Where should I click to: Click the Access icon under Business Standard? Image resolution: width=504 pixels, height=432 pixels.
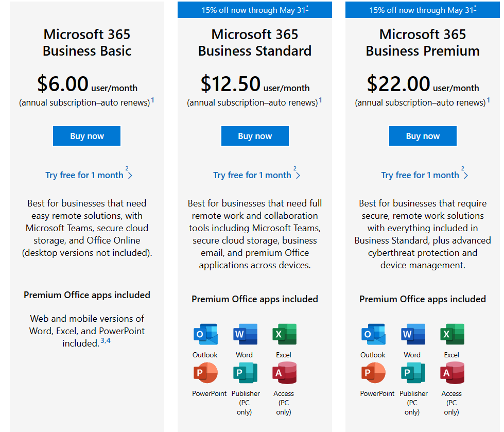[284, 373]
